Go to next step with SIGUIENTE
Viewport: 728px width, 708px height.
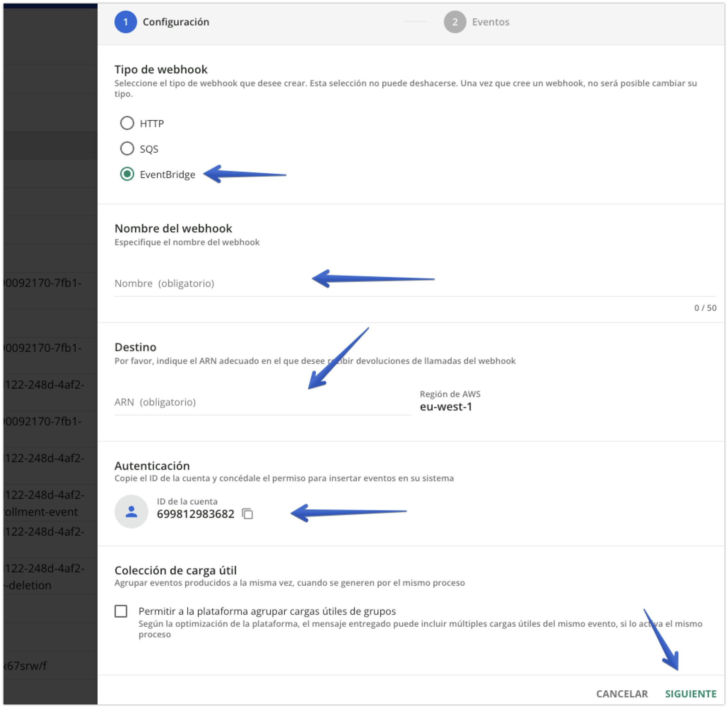tap(691, 694)
